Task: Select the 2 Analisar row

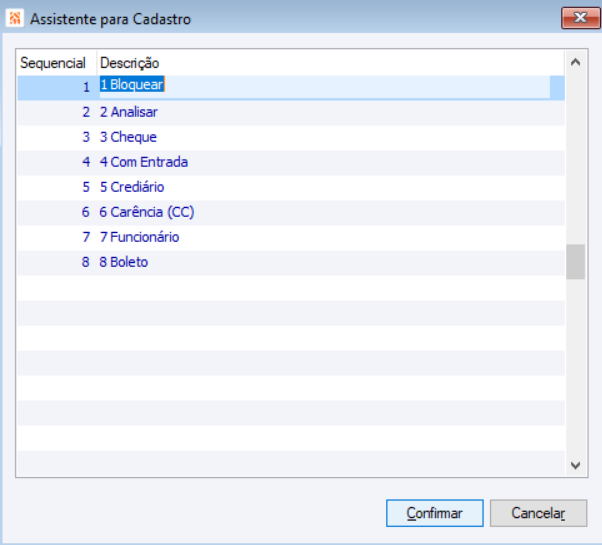Action: point(128,112)
